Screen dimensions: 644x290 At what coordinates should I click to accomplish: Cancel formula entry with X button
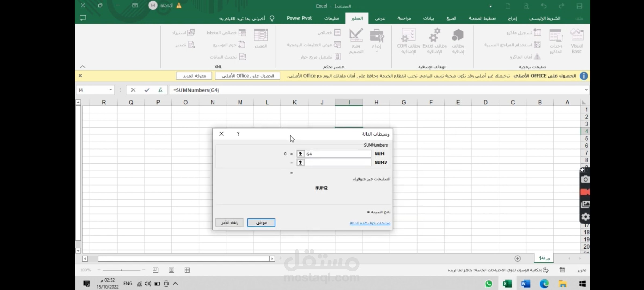click(x=133, y=90)
